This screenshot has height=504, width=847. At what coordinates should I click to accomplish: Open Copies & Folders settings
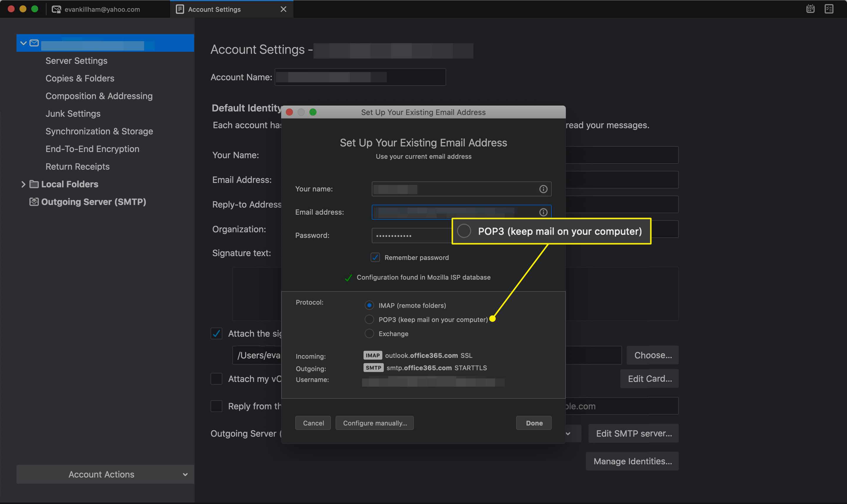pos(80,78)
